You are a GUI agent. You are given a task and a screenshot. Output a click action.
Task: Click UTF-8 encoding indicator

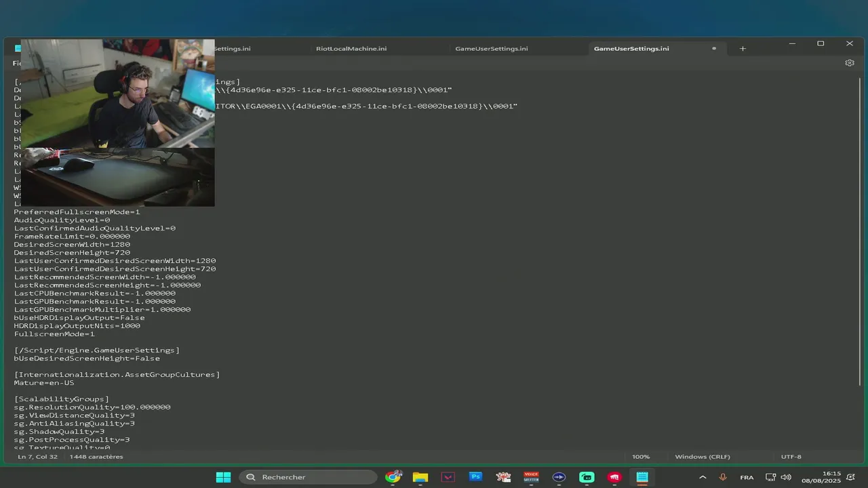click(791, 457)
